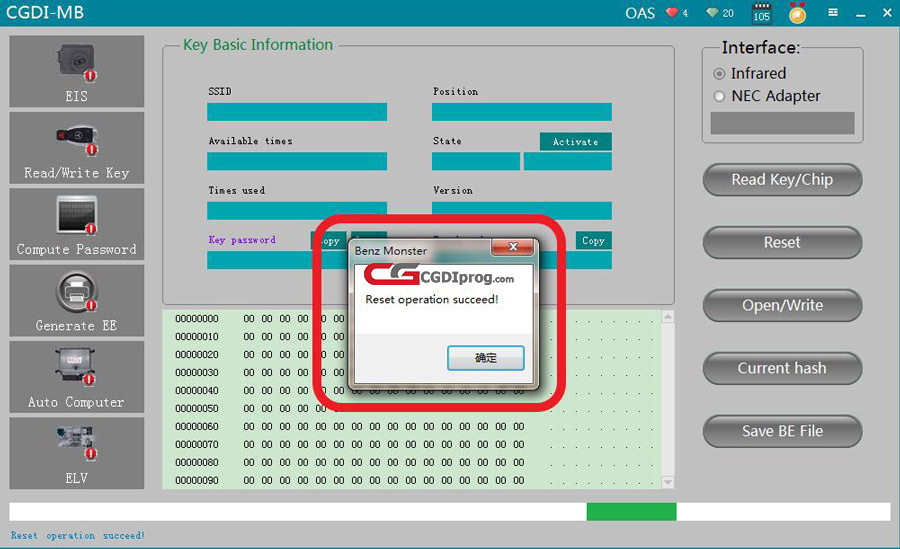Select the Infrared interface option

point(719,74)
